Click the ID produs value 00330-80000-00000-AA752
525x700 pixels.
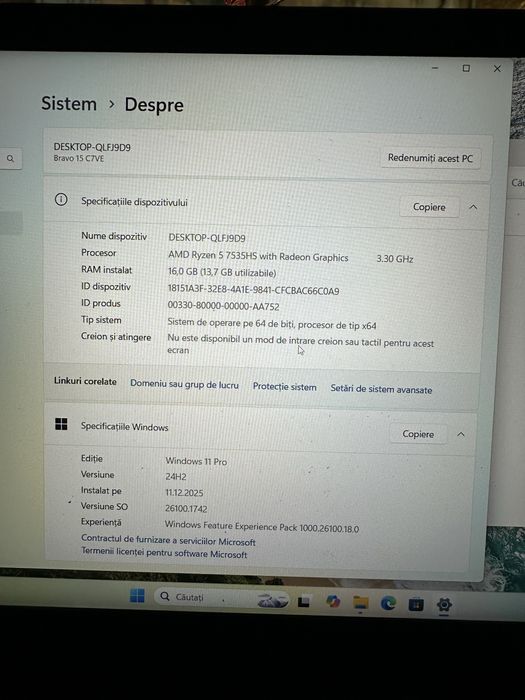pyautogui.click(x=223, y=306)
